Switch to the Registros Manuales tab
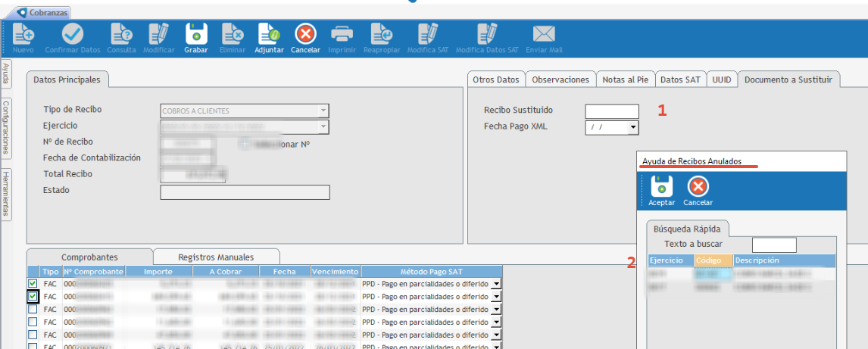 (217, 257)
